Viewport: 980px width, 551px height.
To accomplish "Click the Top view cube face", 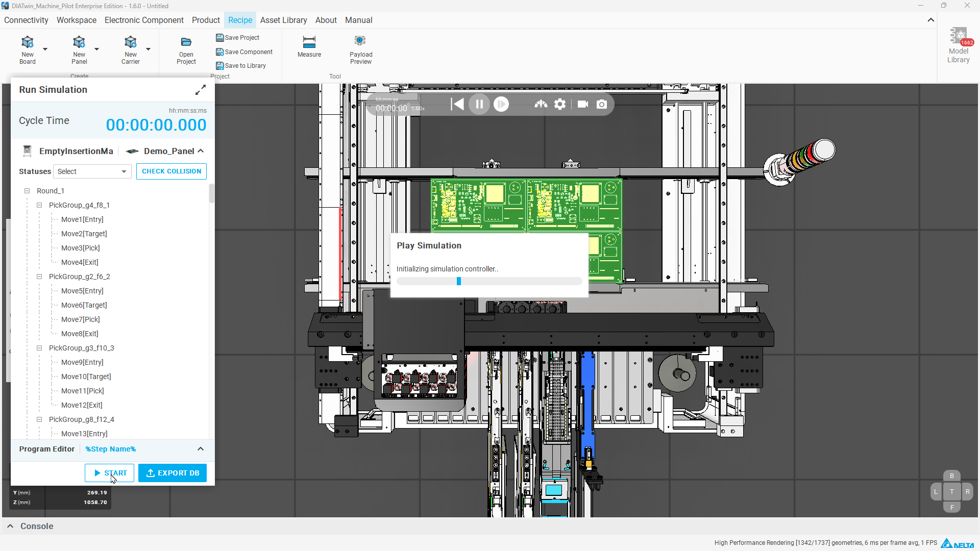I will (x=952, y=492).
